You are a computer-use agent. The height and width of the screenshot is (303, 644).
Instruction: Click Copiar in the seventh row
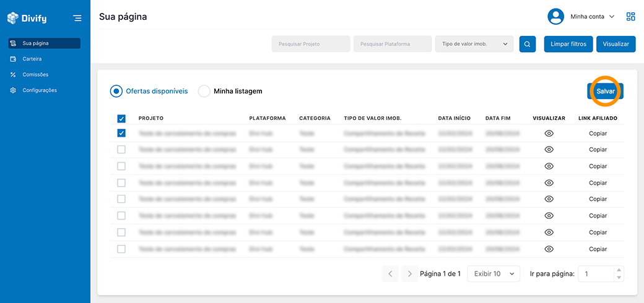click(598, 233)
